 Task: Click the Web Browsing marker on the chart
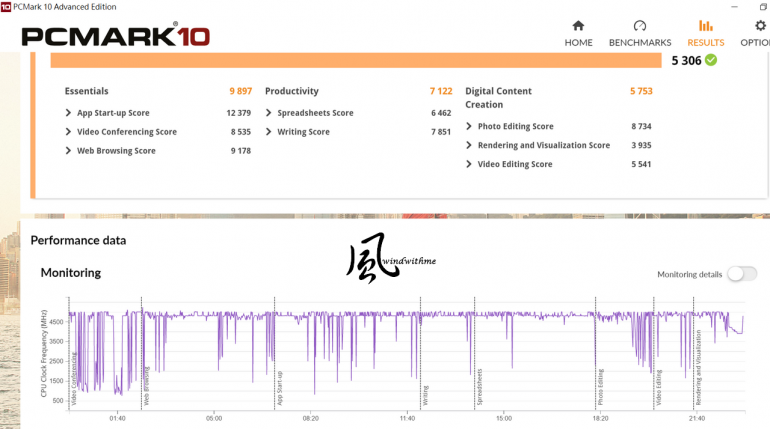146,386
